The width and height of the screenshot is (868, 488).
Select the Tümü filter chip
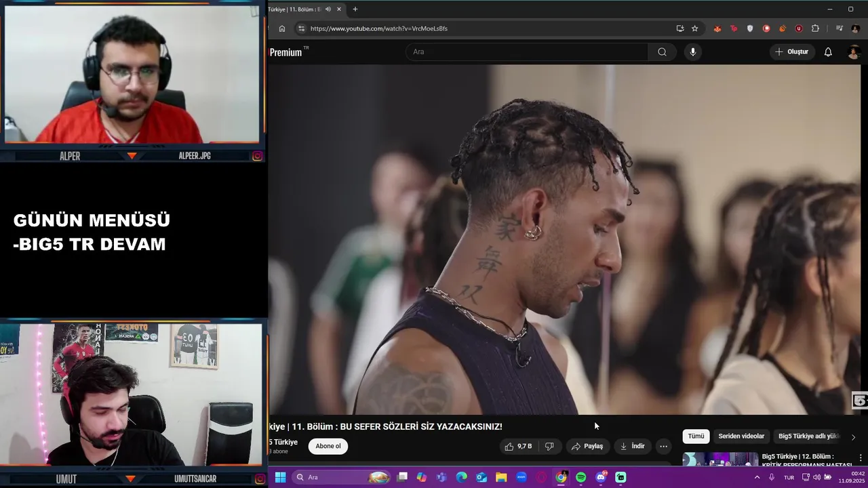pos(696,436)
